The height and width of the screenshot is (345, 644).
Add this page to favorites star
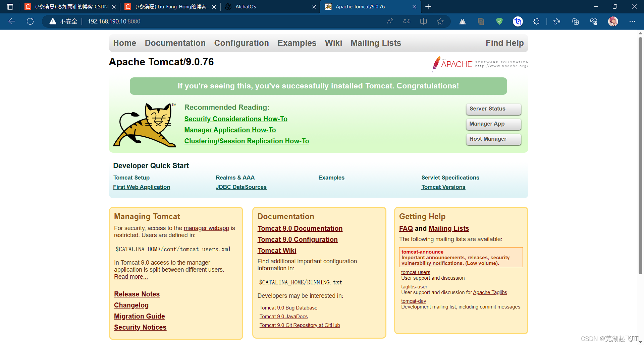click(x=440, y=21)
